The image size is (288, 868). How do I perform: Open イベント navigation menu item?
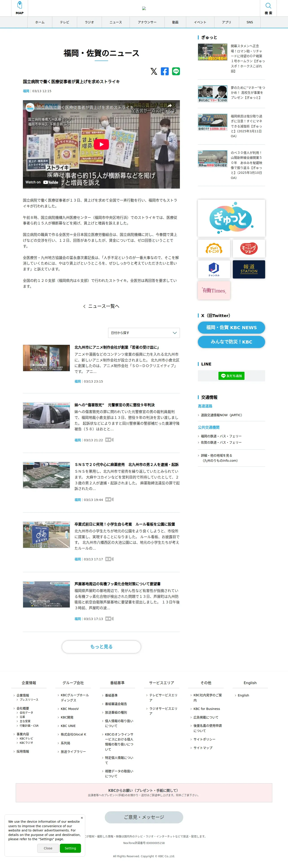200,22
